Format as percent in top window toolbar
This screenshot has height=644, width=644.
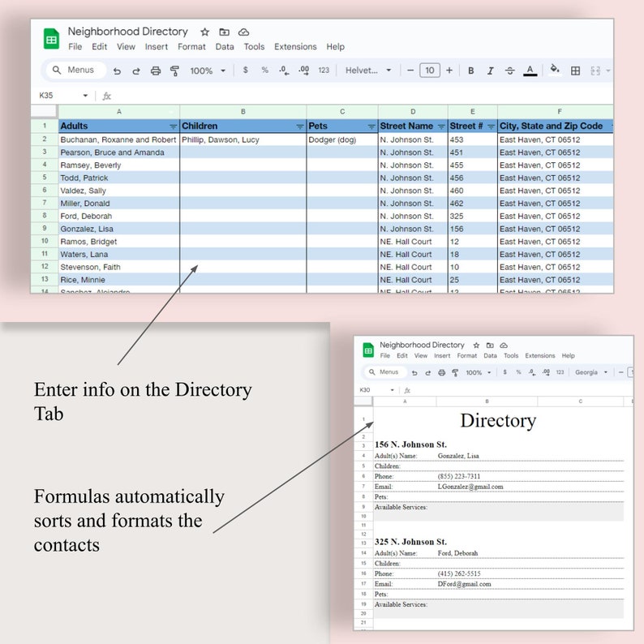265,71
